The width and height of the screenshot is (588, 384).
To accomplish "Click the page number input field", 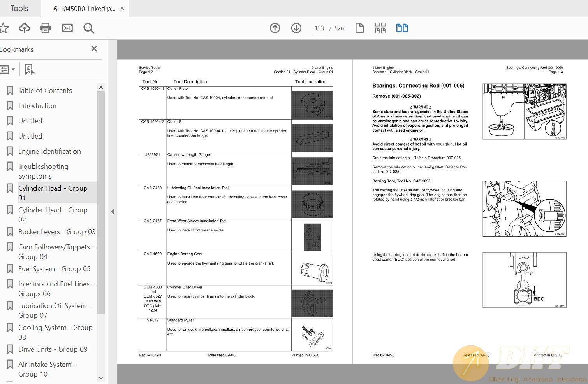I will point(319,28).
